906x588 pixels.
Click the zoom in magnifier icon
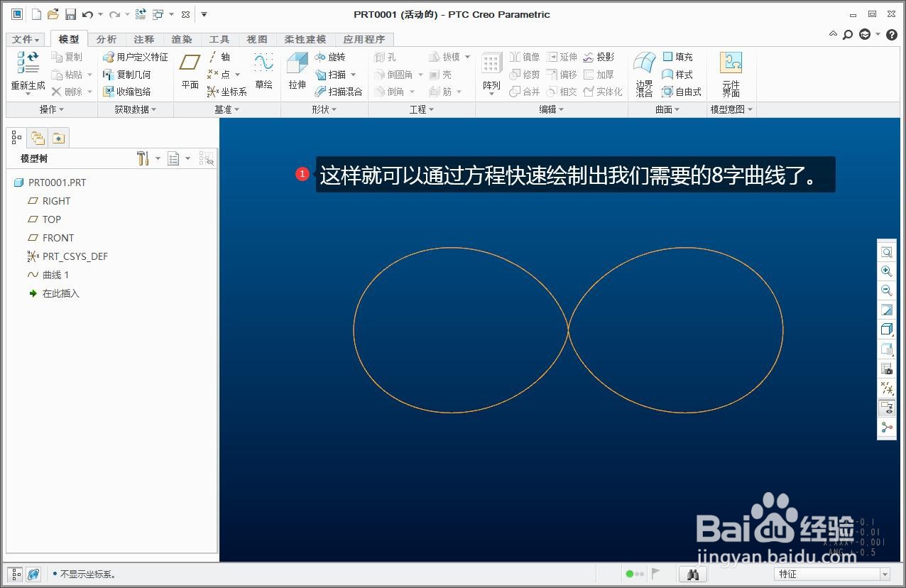point(887,271)
